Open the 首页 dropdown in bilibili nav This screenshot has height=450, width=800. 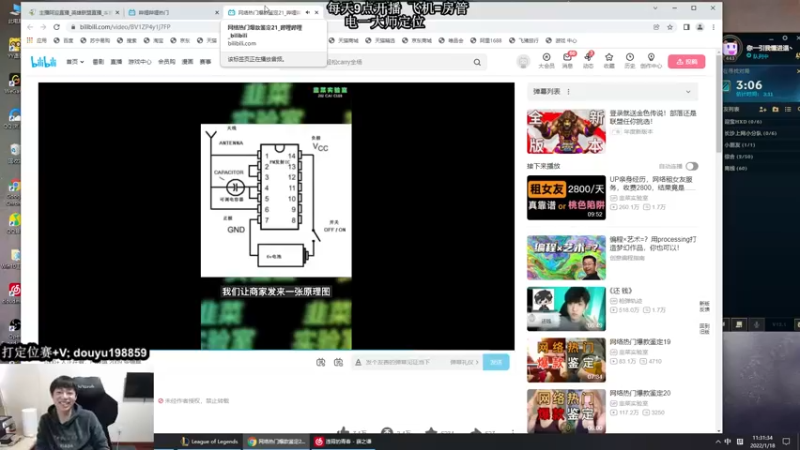[74, 62]
